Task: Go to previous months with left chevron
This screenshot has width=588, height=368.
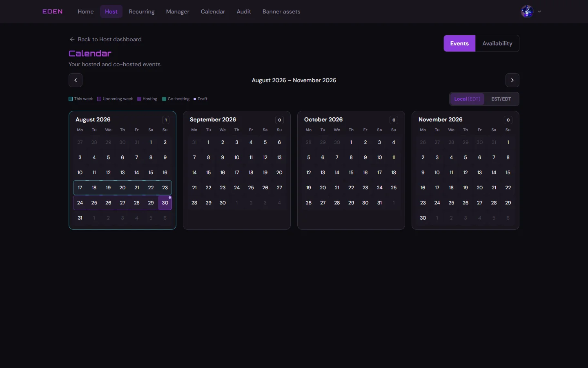Action: (x=76, y=80)
